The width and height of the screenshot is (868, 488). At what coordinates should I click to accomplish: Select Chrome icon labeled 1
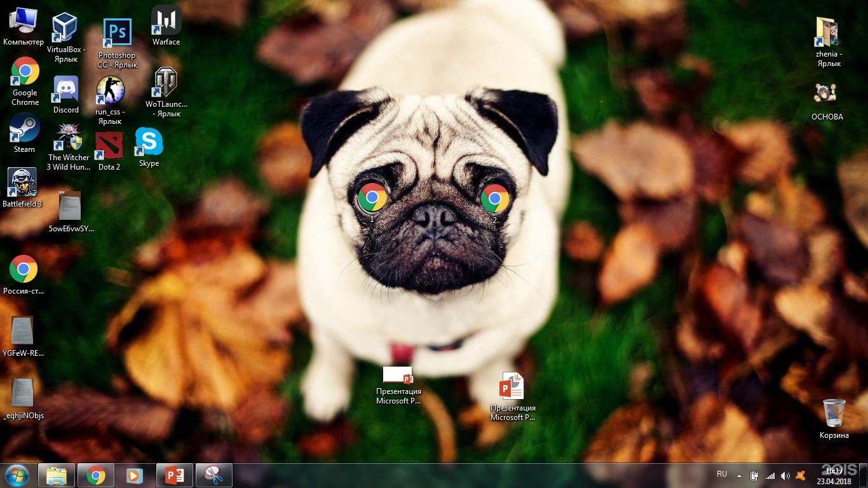click(x=372, y=198)
